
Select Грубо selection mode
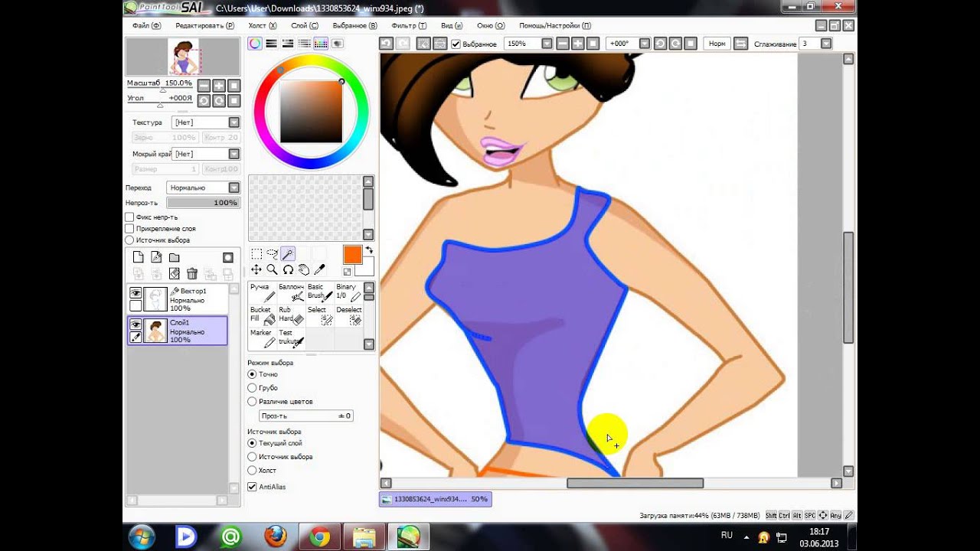pos(252,388)
